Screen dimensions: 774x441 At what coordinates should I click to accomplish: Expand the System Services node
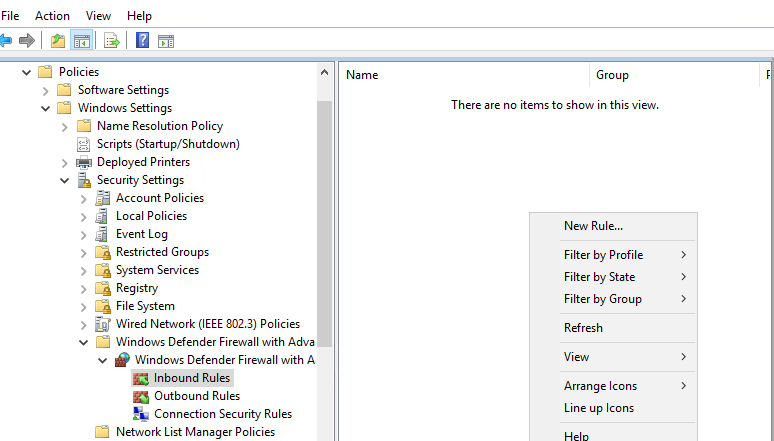point(83,271)
